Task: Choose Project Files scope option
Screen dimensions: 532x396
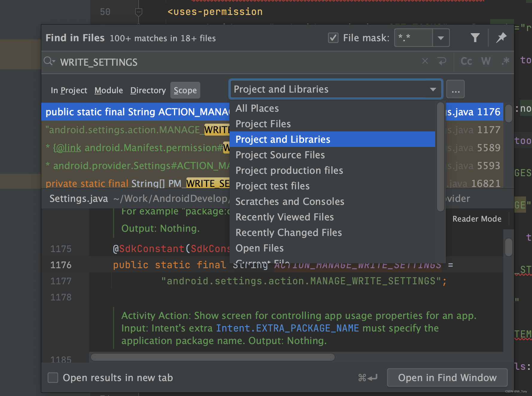Action: [332, 124]
